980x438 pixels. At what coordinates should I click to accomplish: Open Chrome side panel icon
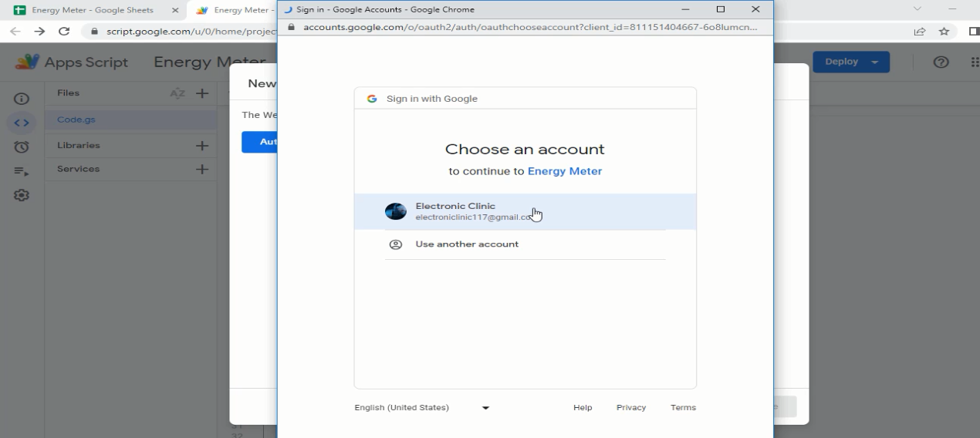click(x=974, y=32)
